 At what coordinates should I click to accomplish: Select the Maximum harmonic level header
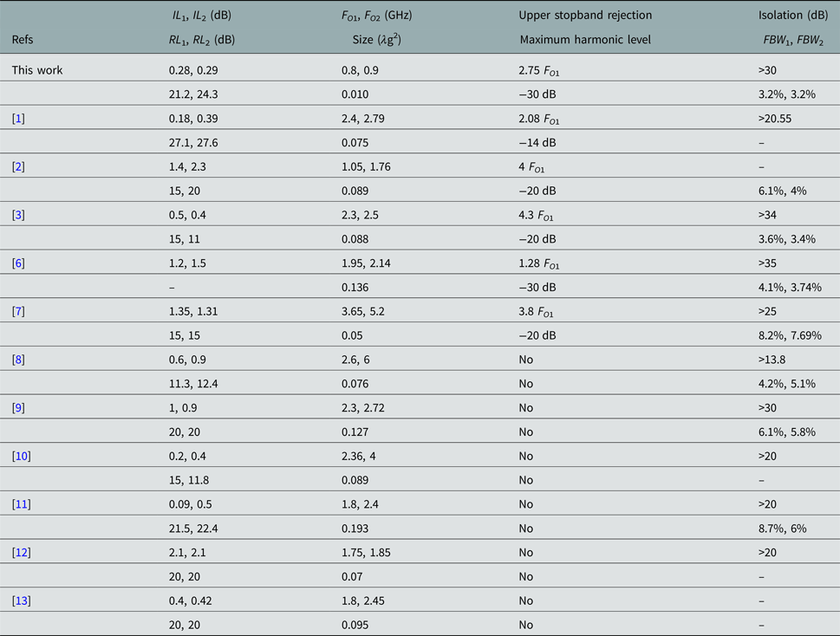click(x=584, y=39)
